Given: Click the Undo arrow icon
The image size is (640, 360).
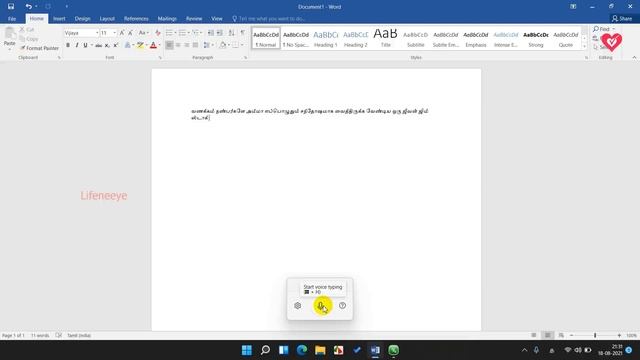Looking at the screenshot, I should point(28,7).
